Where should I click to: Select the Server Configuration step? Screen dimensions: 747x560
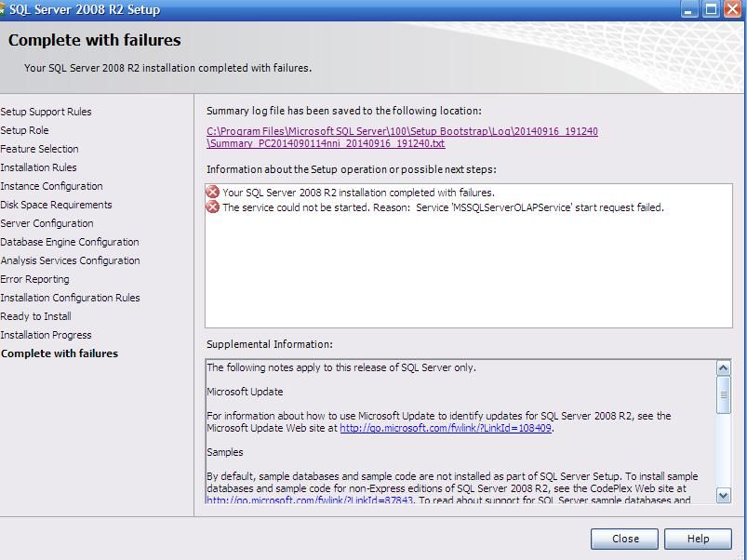[x=47, y=223]
